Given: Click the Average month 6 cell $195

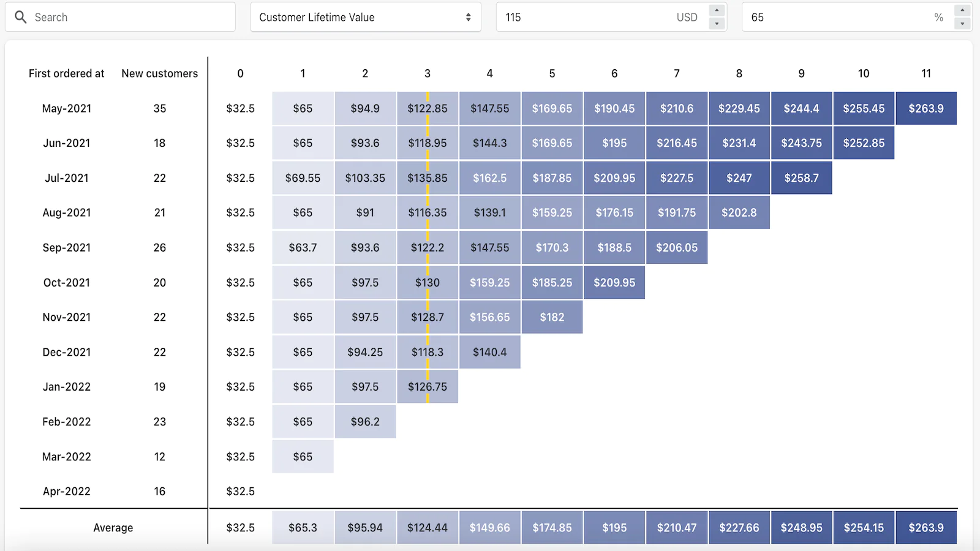Looking at the screenshot, I should pos(614,528).
